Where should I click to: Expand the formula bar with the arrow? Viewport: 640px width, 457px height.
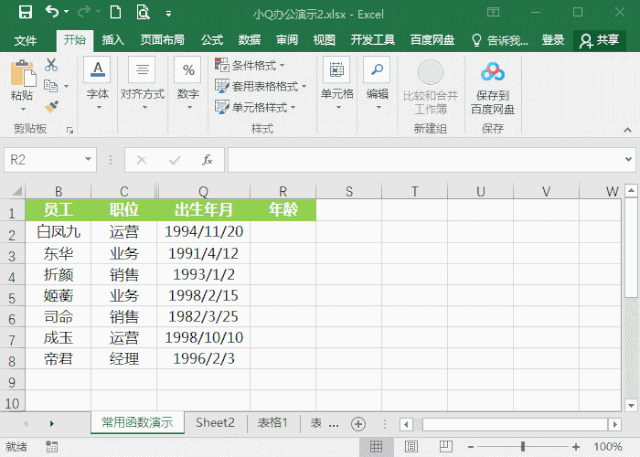pyautogui.click(x=629, y=160)
